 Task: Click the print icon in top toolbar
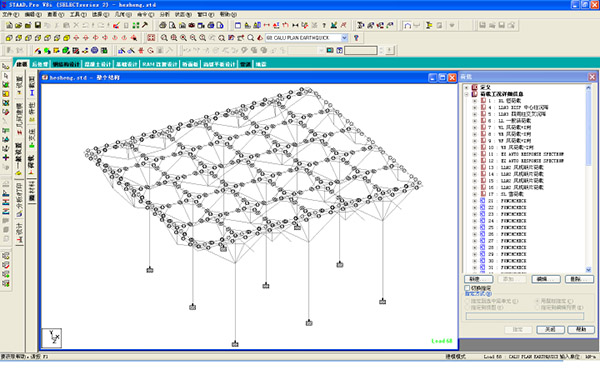(x=163, y=25)
